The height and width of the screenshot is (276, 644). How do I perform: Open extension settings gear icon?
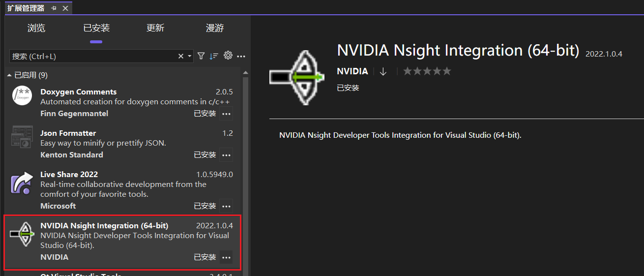point(228,56)
